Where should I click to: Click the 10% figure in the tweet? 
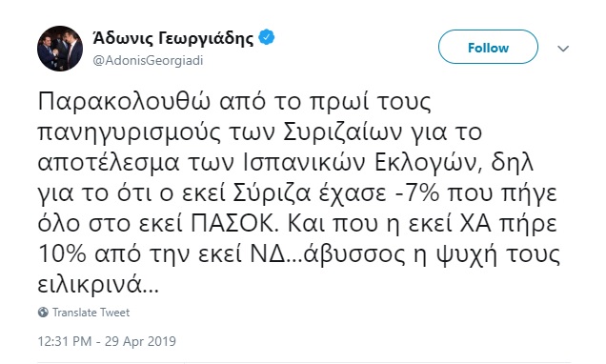(62, 254)
